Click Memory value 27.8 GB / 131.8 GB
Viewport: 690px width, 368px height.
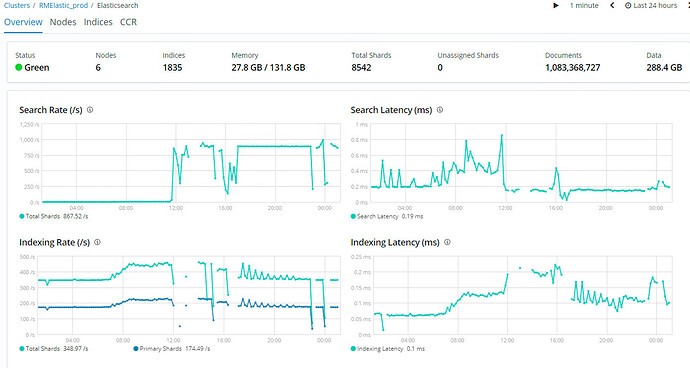(x=268, y=67)
